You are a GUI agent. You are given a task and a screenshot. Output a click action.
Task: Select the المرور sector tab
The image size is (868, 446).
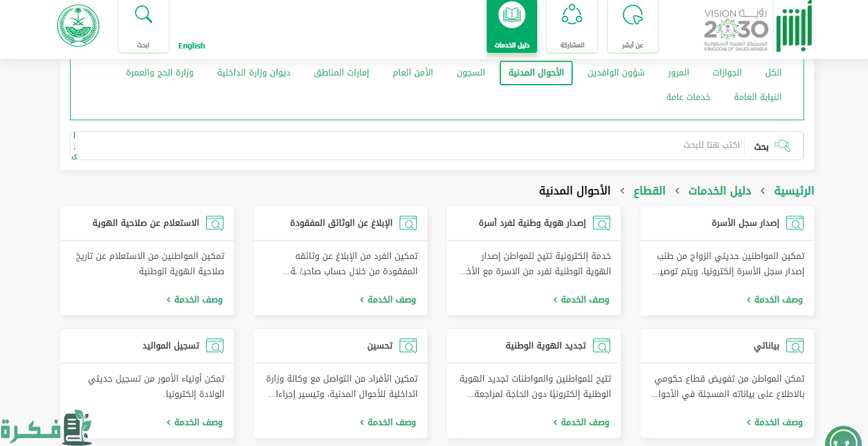pyautogui.click(x=678, y=72)
